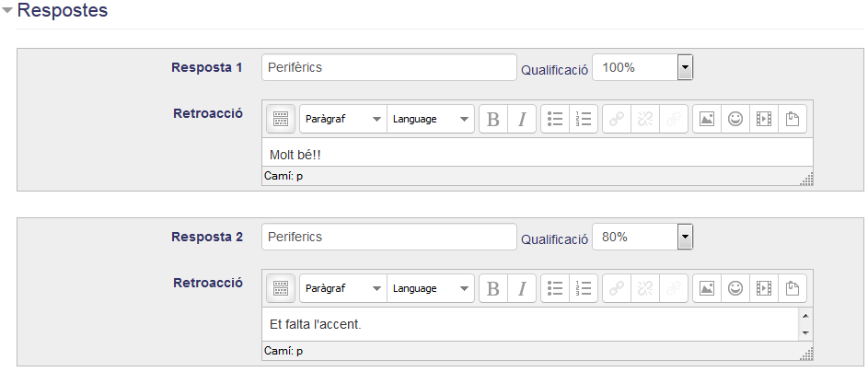Toggle toolbar in Resposta 2 feedback editor

[281, 288]
